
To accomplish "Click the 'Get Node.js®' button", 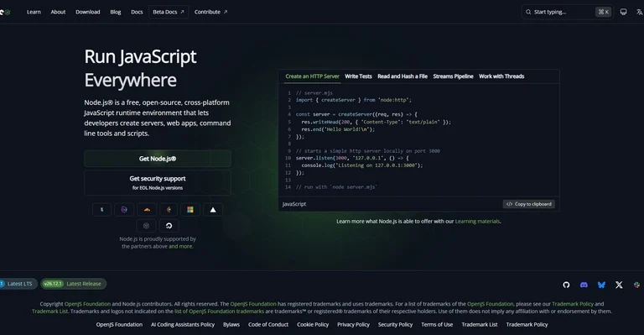I will click(x=158, y=159).
